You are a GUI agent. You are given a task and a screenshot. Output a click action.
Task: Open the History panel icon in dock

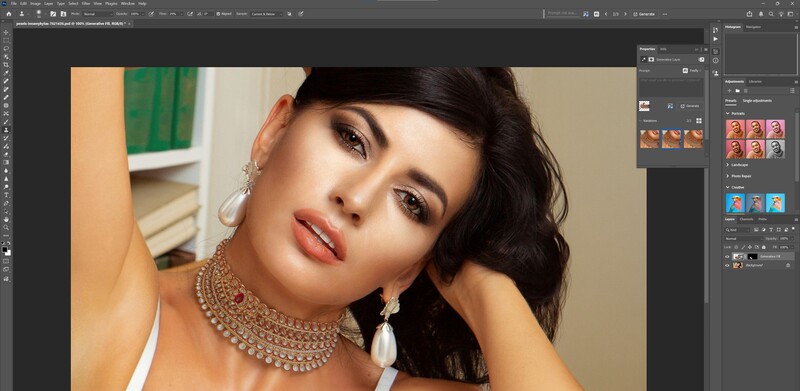tap(715, 31)
